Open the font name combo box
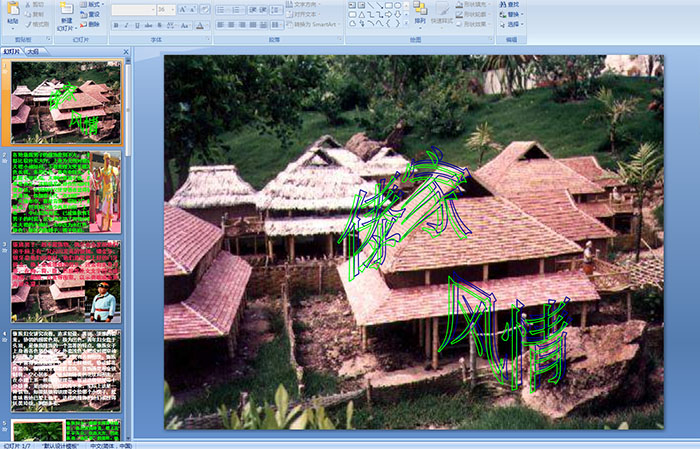The image size is (700, 449). [133, 9]
